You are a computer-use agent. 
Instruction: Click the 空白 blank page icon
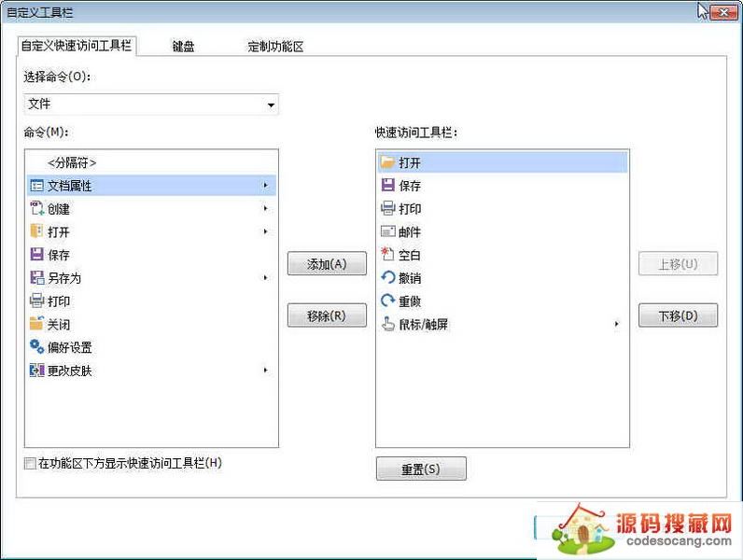pyautogui.click(x=388, y=255)
